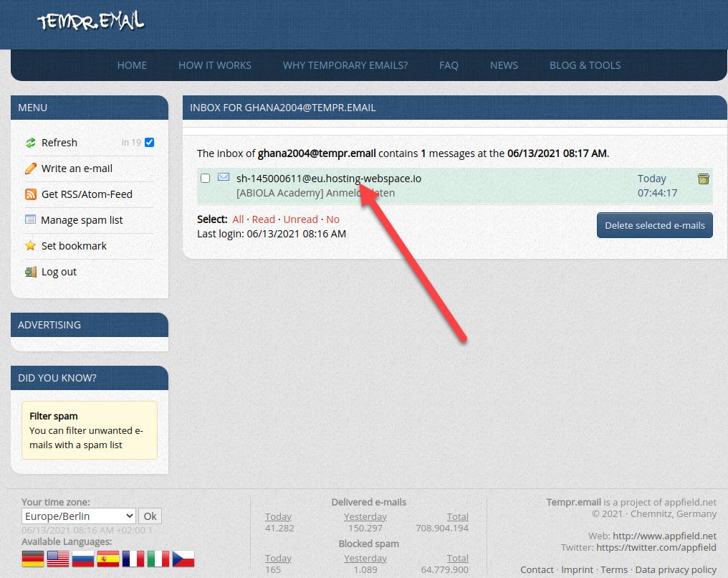Select All messages link
The height and width of the screenshot is (578, 728).
[x=238, y=219]
